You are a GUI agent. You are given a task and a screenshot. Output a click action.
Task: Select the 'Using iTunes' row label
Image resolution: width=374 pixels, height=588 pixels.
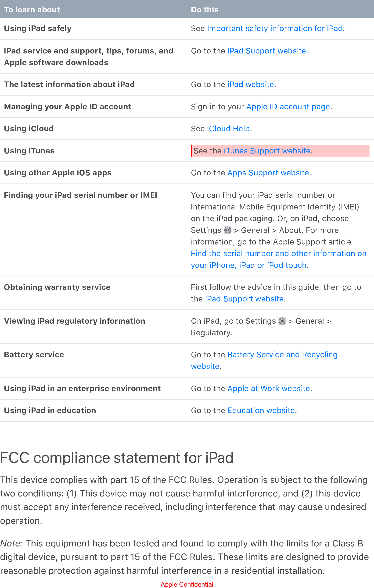point(29,151)
